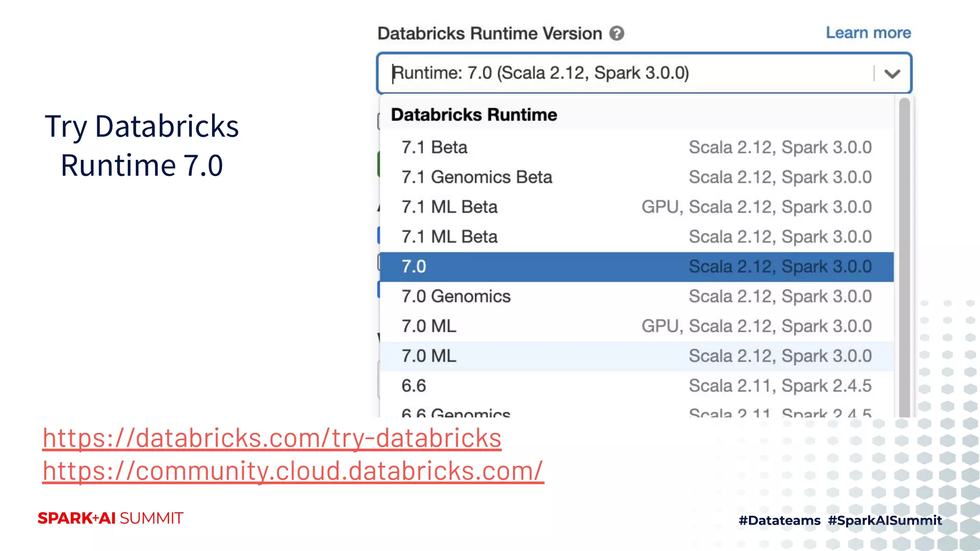Open the databricks.com/try-databricks link
Viewport: 980px width, 551px height.
coord(272,438)
